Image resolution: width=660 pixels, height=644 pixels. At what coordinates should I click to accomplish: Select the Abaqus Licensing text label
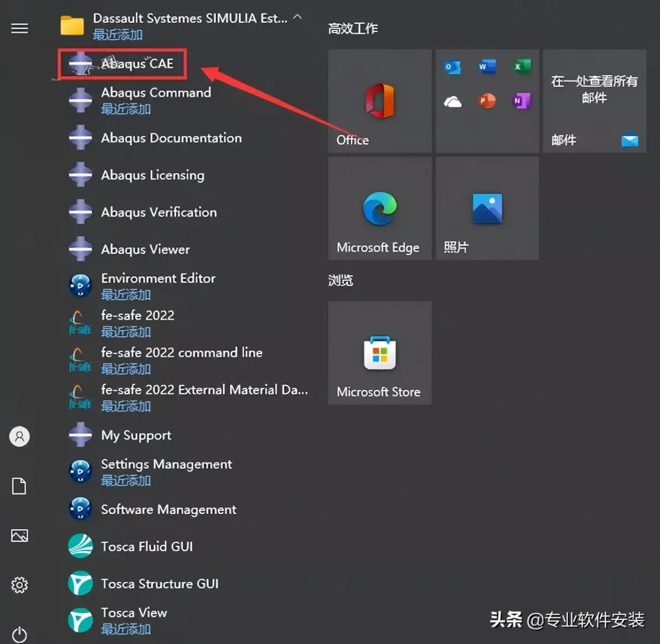[x=152, y=175]
